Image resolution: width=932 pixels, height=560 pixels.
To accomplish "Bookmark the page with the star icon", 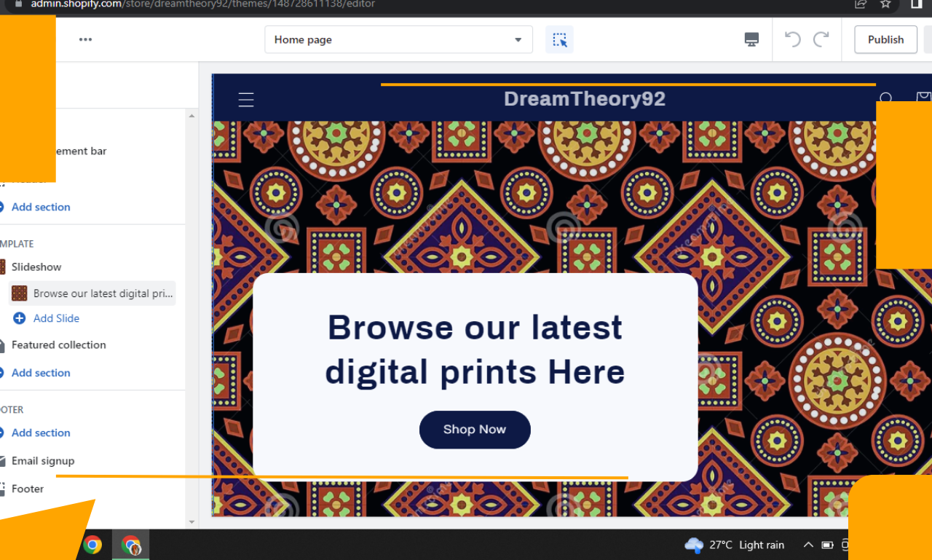I will (885, 4).
